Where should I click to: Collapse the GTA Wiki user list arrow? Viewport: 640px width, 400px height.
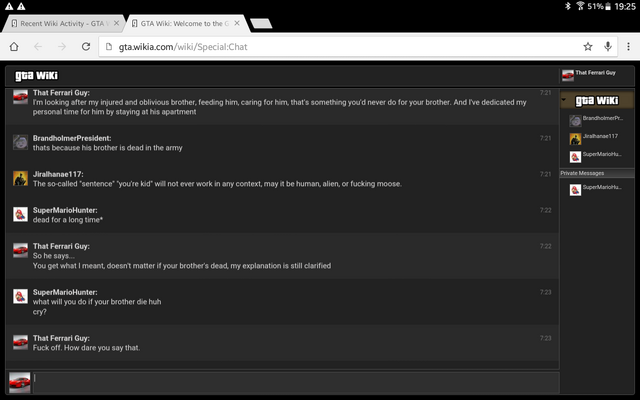[564, 100]
